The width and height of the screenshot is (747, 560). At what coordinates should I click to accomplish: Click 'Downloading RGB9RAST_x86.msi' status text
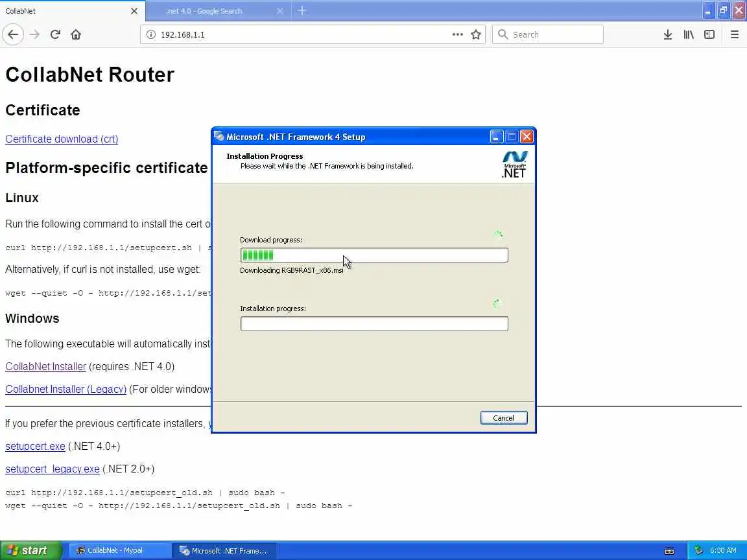(292, 270)
